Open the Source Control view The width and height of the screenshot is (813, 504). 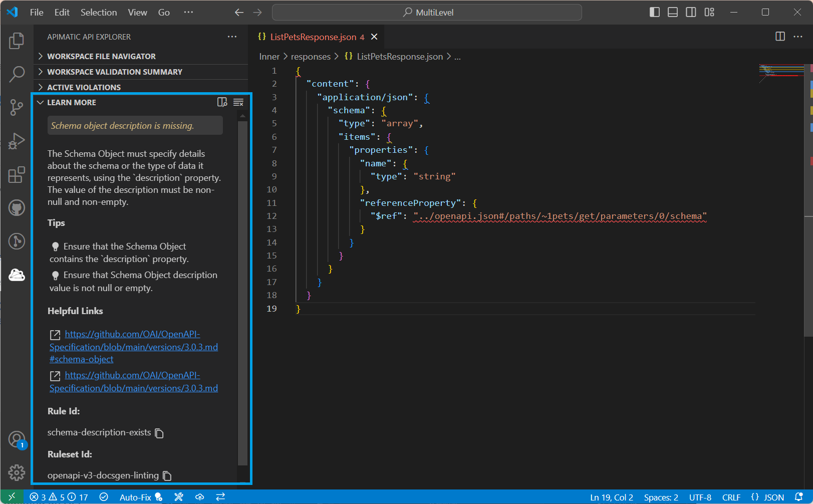point(17,107)
